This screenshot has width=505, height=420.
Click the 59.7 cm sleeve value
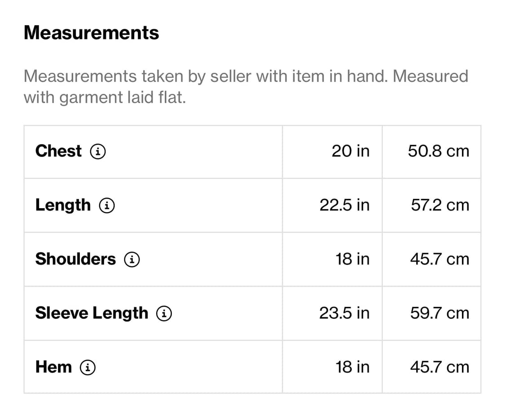click(439, 313)
